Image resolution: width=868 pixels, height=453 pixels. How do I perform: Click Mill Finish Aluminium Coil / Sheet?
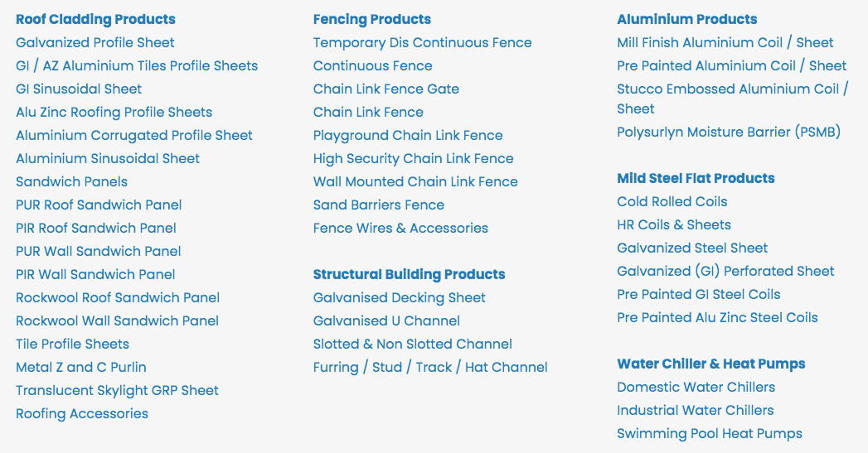pos(725,42)
